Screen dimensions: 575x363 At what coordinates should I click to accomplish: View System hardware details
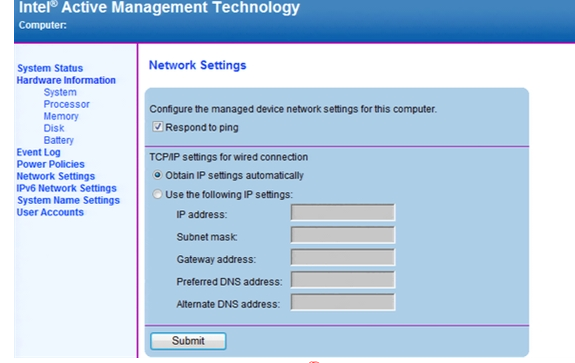[60, 92]
